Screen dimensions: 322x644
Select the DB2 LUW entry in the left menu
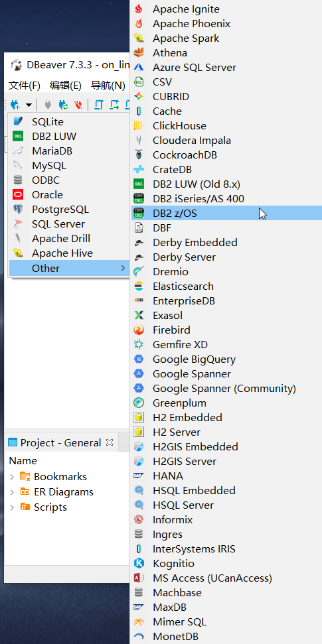69,137
